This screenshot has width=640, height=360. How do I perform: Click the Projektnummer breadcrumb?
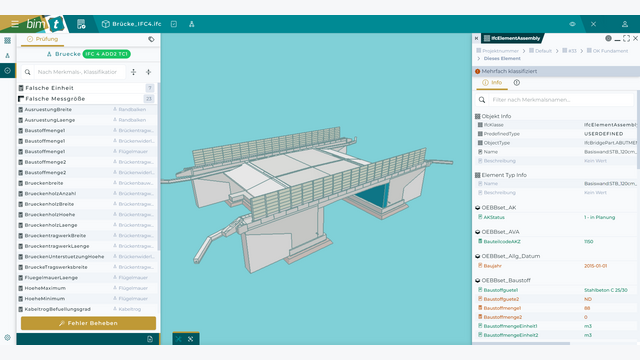(x=497, y=51)
